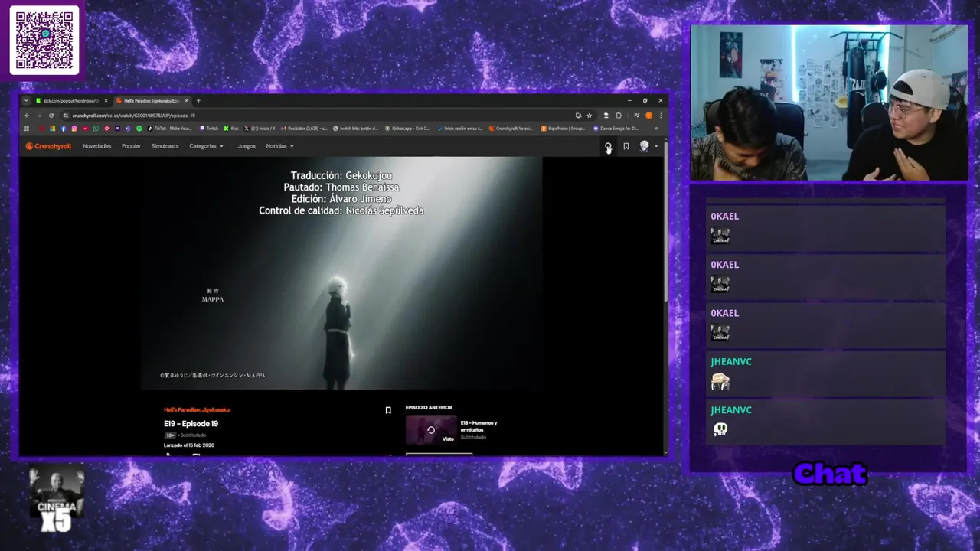Open the Kicklet.app bookmark
This screenshot has width=980, height=551.
(x=407, y=129)
